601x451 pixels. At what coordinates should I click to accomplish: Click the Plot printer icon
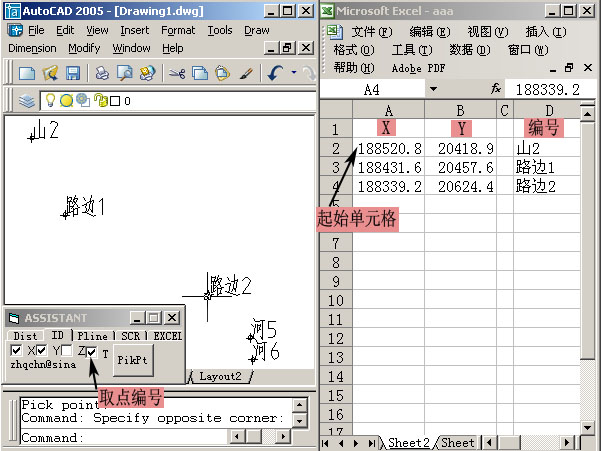(101, 73)
